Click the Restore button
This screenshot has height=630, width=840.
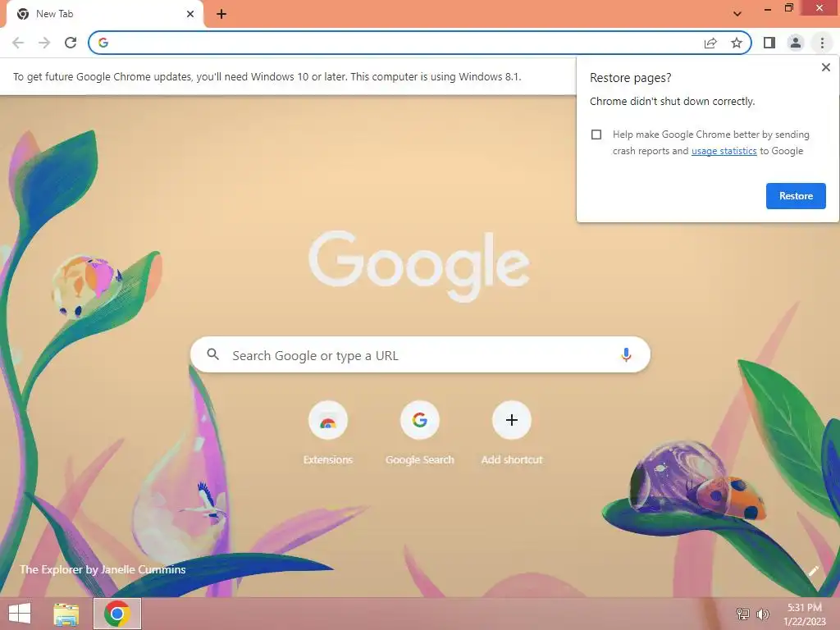pos(796,196)
